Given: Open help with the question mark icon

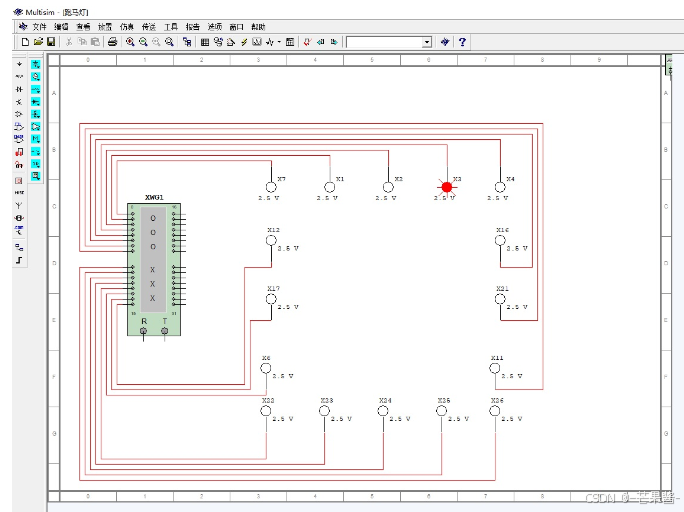Looking at the screenshot, I should coord(462,42).
